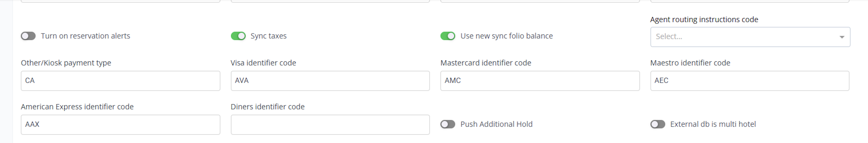Disable the Sync taxes toggle switch
This screenshot has width=868, height=143.
[x=238, y=36]
